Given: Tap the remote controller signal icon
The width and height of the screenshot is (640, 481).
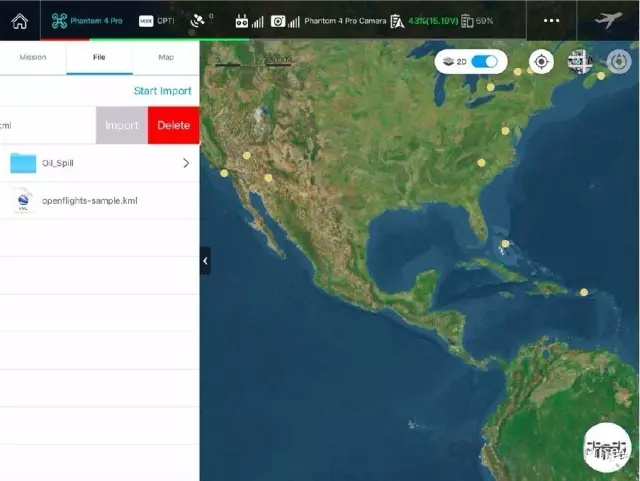Looking at the screenshot, I should pyautogui.click(x=249, y=20).
